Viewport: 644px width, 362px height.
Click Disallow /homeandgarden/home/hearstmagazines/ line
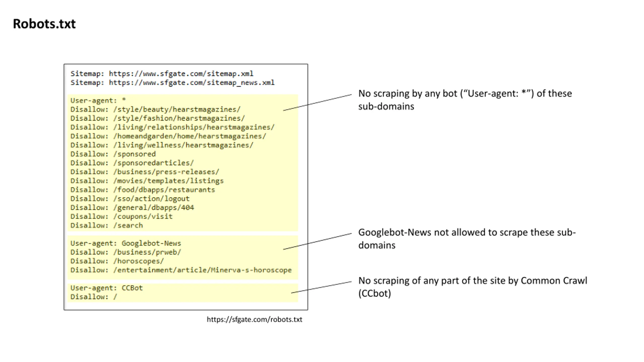coord(168,136)
